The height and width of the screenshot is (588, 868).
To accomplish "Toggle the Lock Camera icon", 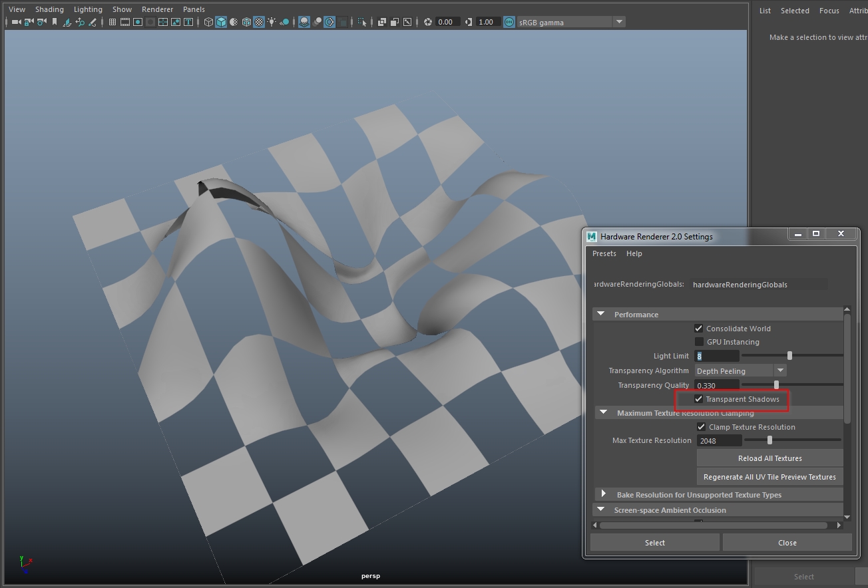I will (x=29, y=22).
